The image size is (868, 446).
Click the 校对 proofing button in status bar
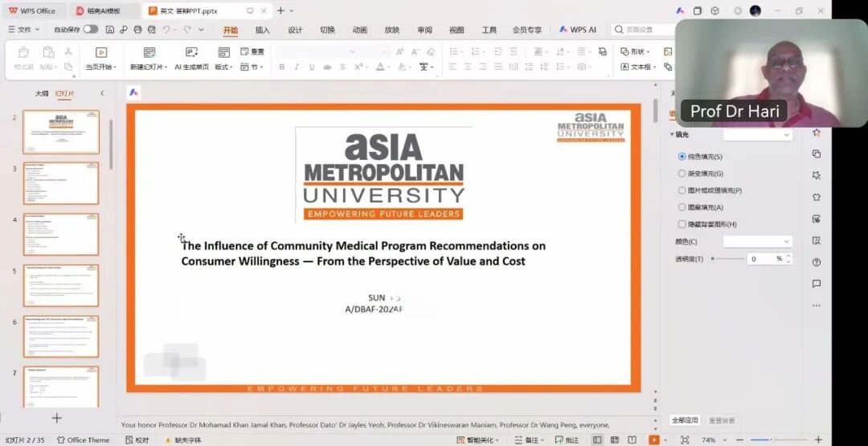click(x=137, y=440)
